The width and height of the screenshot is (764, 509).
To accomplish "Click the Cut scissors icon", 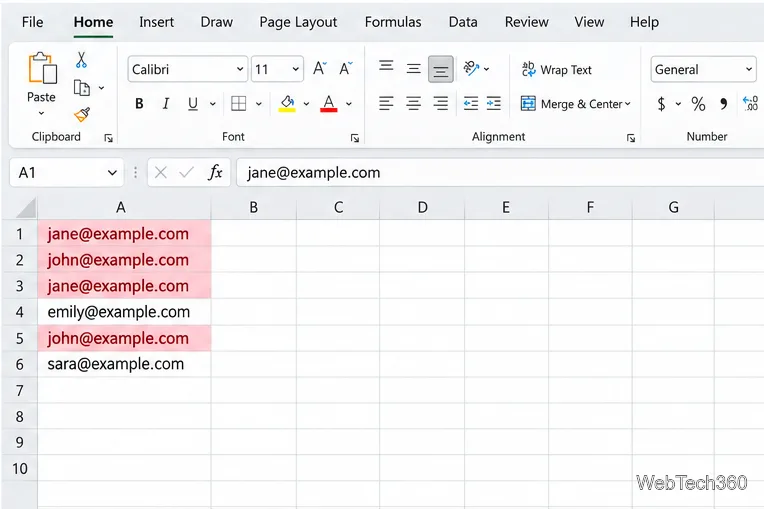I will point(81,60).
